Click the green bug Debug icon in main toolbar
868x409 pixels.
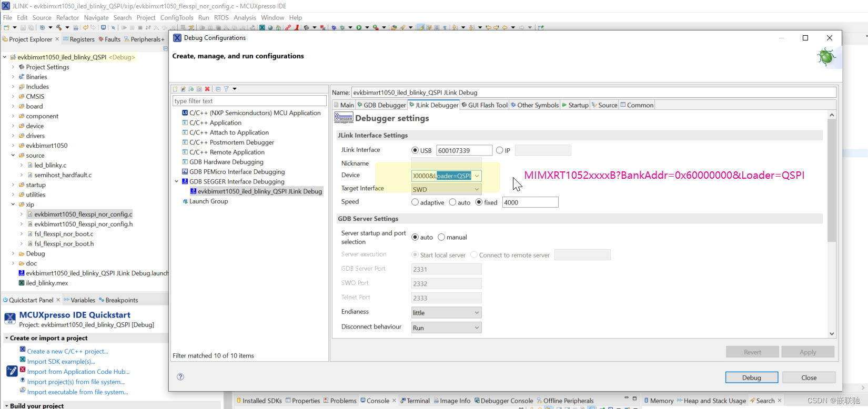pyautogui.click(x=342, y=27)
